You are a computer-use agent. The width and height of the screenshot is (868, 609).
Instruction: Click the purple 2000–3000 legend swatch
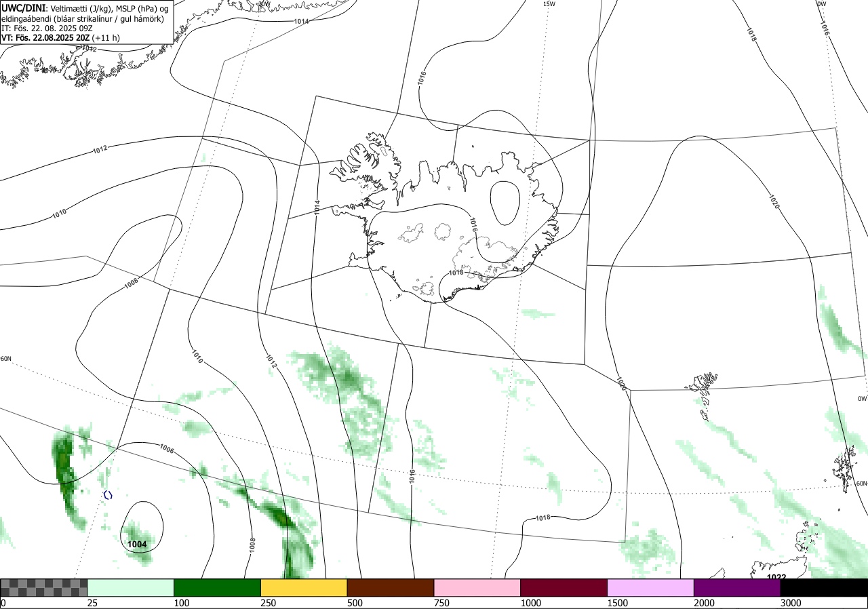(x=737, y=587)
